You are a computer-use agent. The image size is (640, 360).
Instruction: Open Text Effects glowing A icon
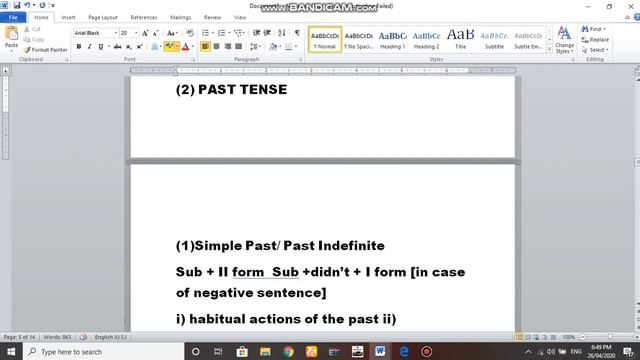[x=155, y=47]
